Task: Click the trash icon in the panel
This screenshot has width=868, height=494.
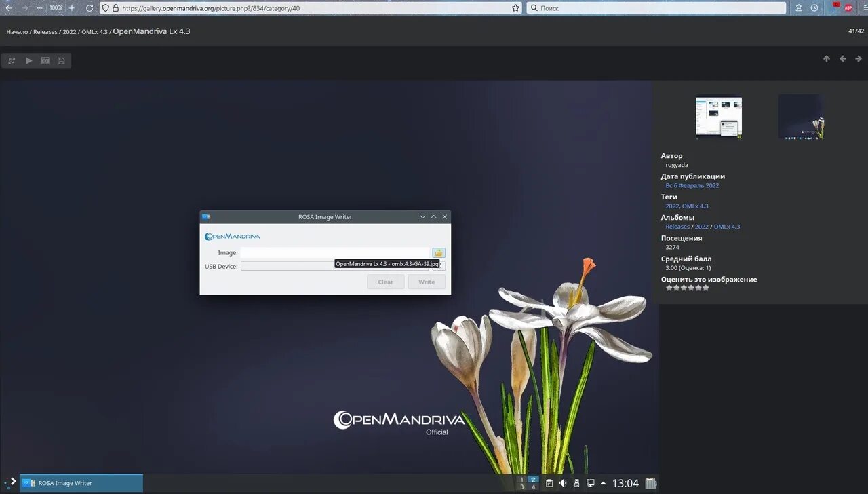Action: pos(651,483)
